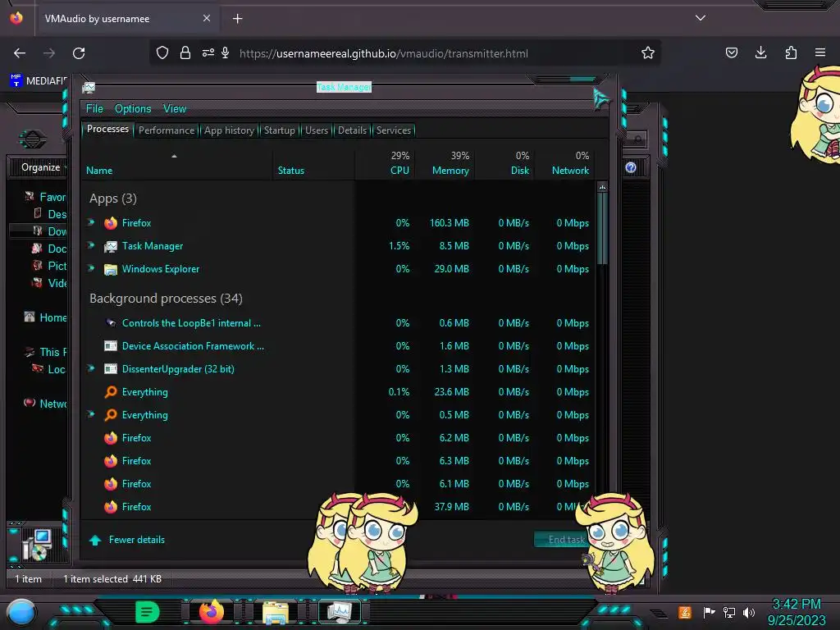The image size is (840, 630).
Task: Click the Save to Pocket icon
Action: [731, 52]
